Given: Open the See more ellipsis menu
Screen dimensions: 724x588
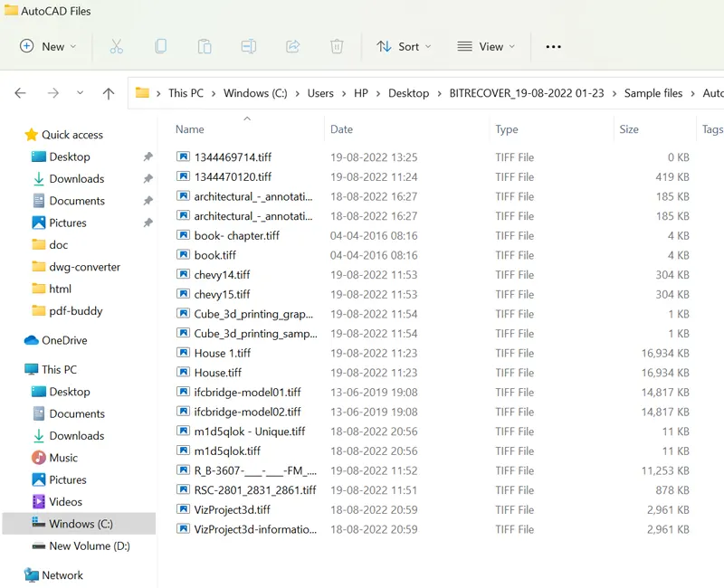Looking at the screenshot, I should pyautogui.click(x=554, y=46).
